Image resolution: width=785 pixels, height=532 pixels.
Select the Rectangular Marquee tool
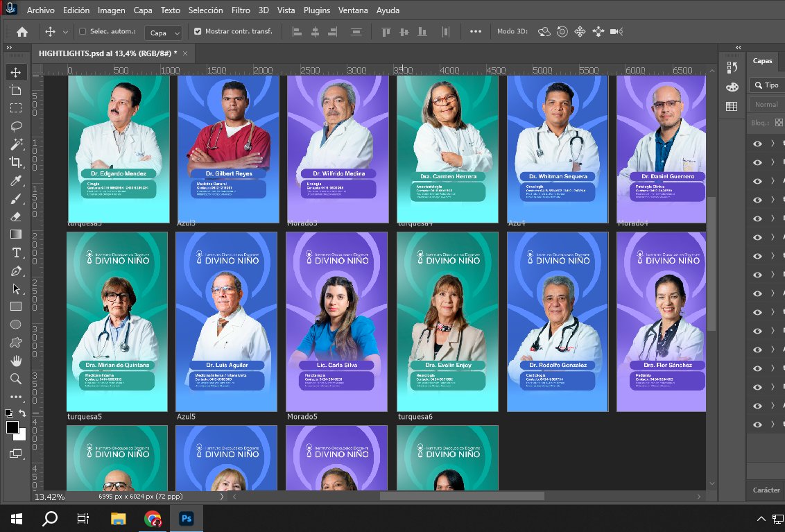[x=16, y=108]
